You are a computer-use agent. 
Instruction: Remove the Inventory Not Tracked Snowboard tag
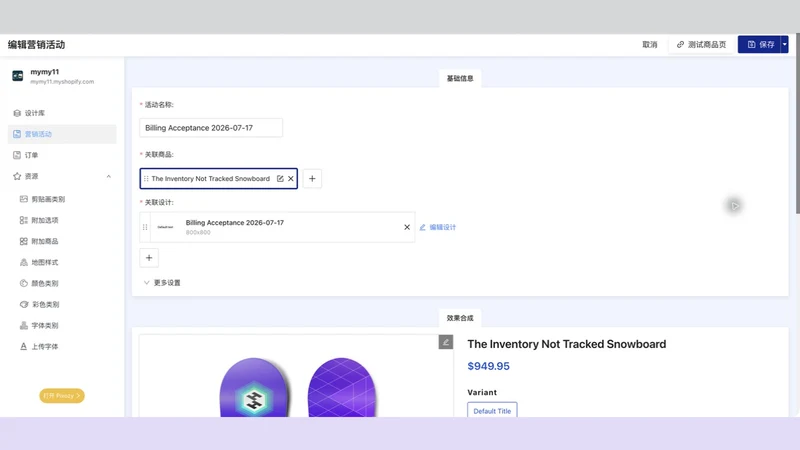click(291, 179)
